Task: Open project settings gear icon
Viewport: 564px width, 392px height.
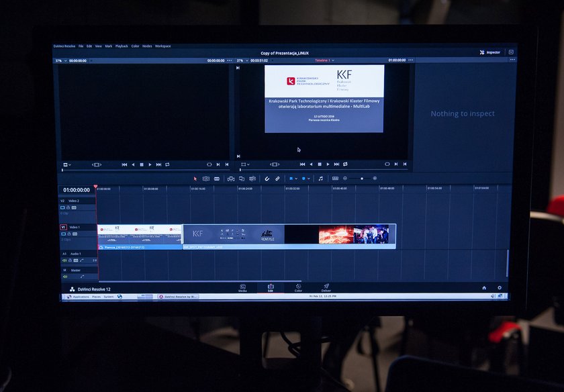Action: (x=500, y=288)
